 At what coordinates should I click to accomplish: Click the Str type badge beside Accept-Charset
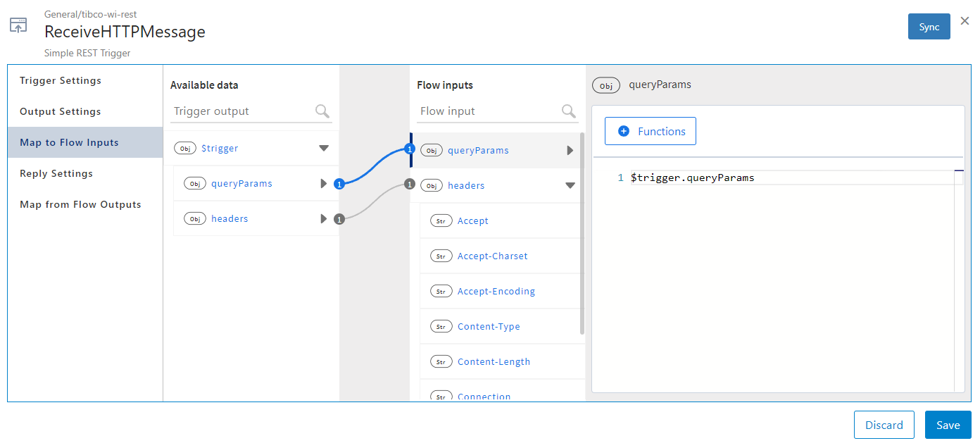441,256
